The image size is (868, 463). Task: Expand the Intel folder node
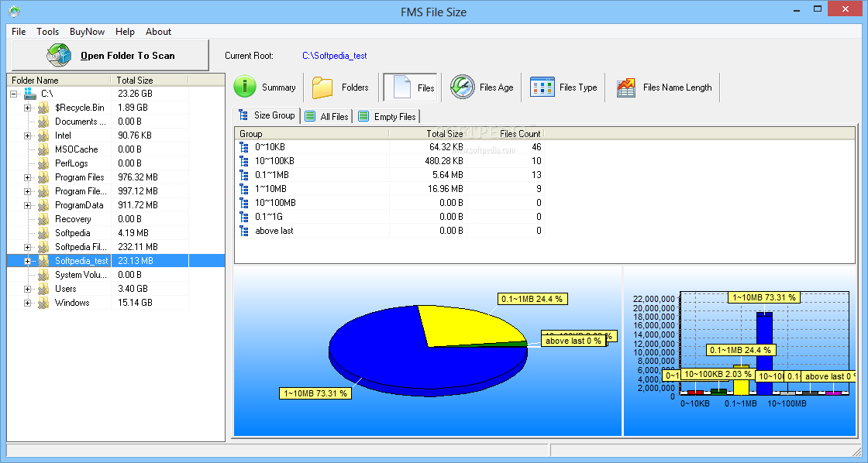coord(27,135)
